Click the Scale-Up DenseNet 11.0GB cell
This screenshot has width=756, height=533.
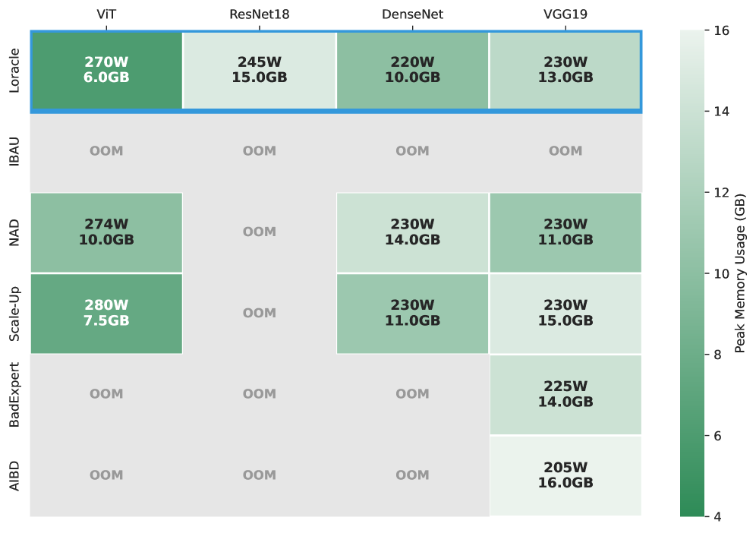[x=412, y=313]
